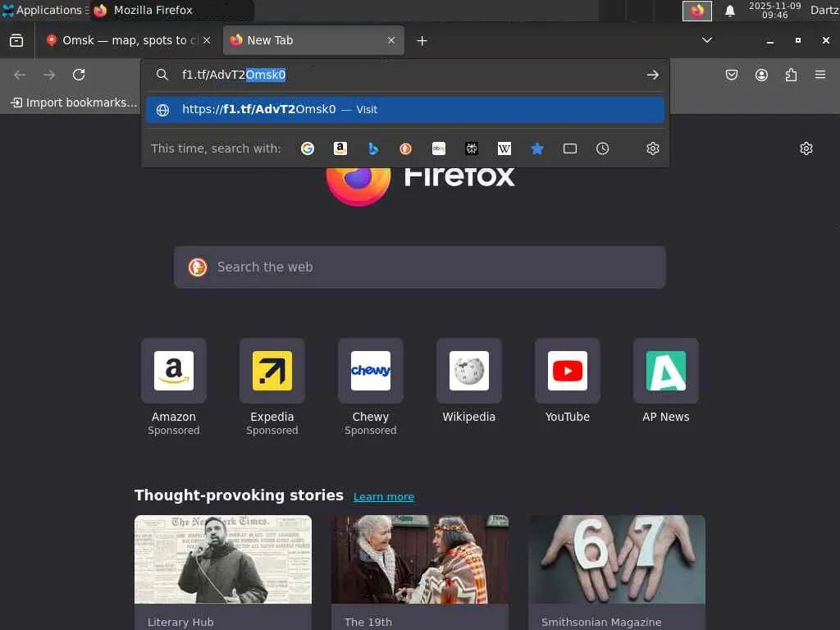This screenshot has width=840, height=630.
Task: Visit https://f1.tf/AdvT2Omsk0 suggestion
Action: (x=405, y=109)
